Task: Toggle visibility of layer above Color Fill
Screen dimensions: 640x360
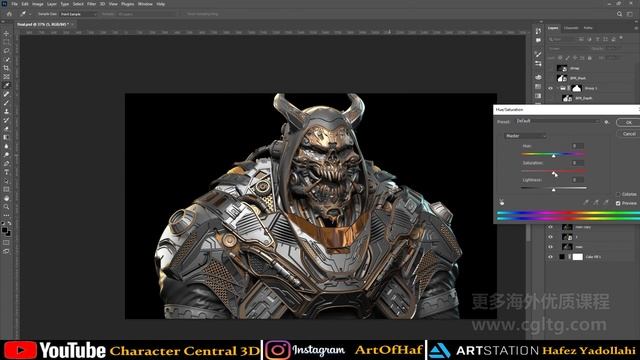Action: tap(550, 247)
